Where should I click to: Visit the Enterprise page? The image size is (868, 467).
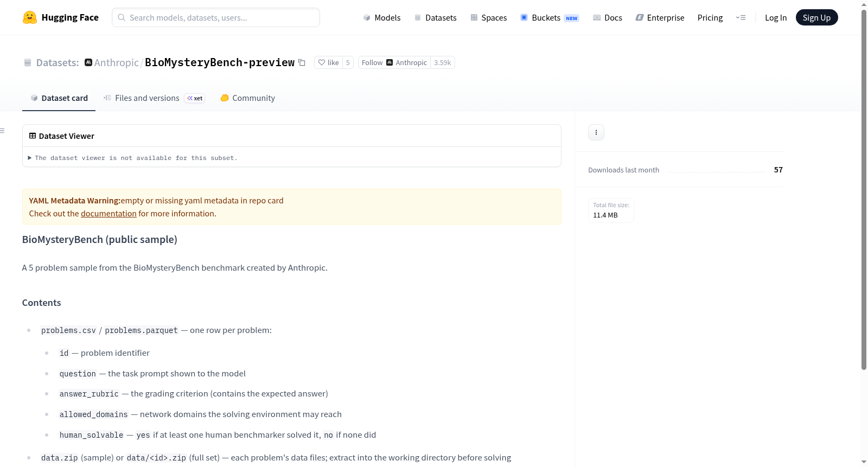(660, 17)
